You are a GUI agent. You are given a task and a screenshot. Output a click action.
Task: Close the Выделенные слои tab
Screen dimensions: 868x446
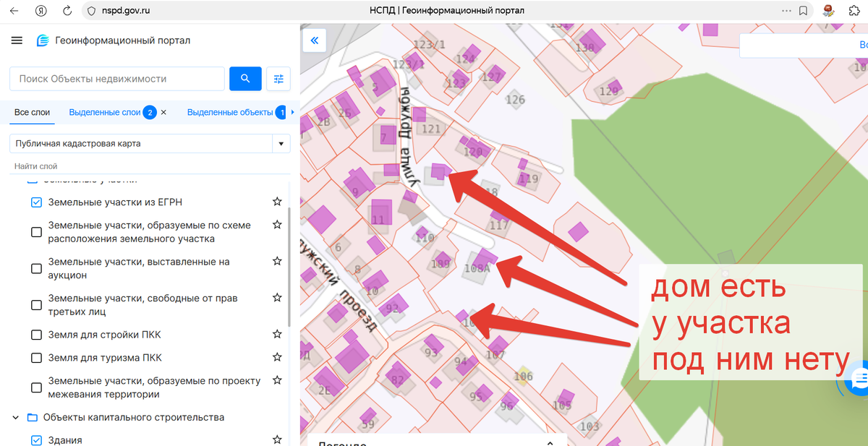pyautogui.click(x=163, y=112)
